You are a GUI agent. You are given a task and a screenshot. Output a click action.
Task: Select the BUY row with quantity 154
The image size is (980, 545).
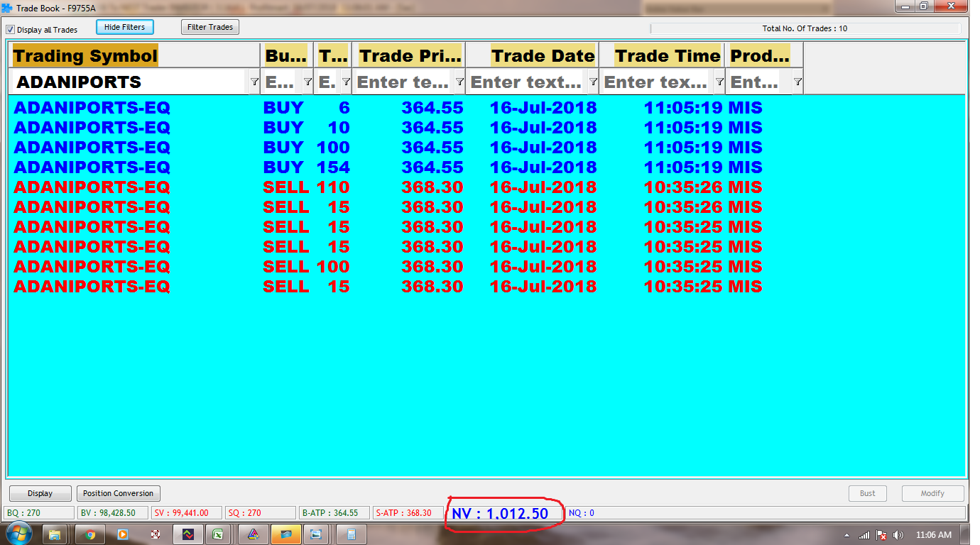pos(486,167)
